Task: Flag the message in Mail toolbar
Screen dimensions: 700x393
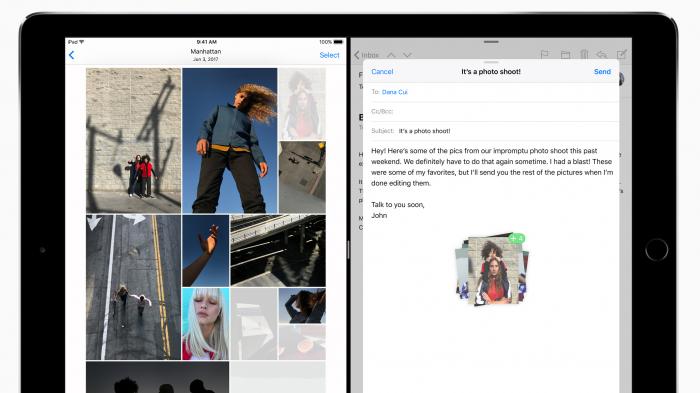Action: [545, 54]
